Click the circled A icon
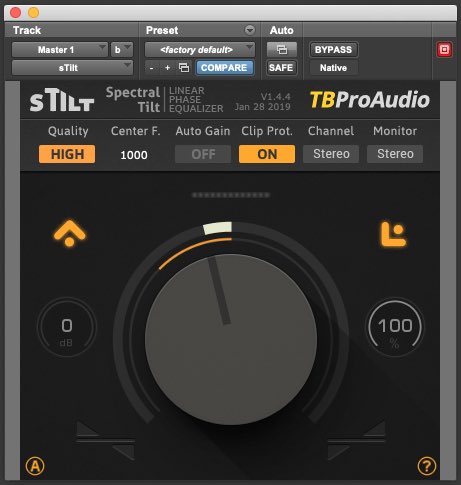 pyautogui.click(x=35, y=466)
